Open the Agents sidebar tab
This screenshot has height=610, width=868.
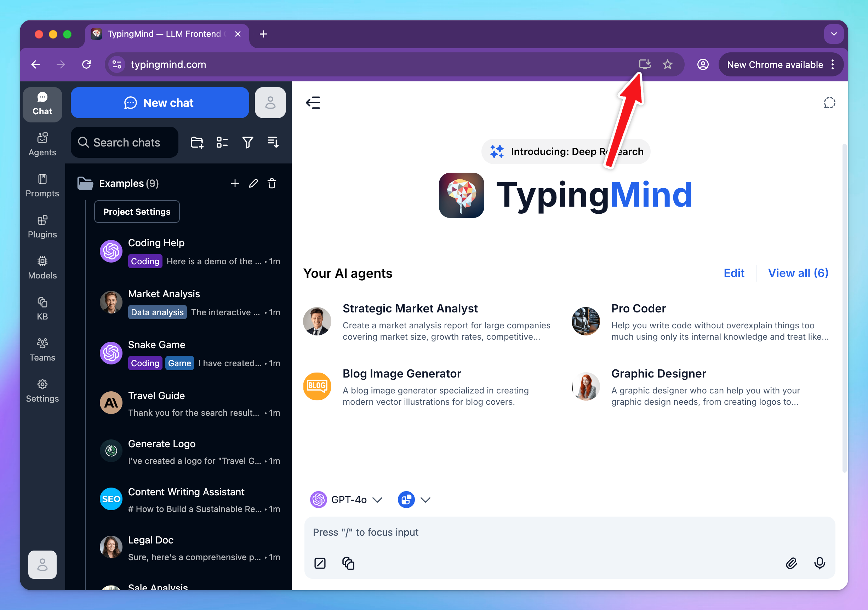click(x=42, y=144)
